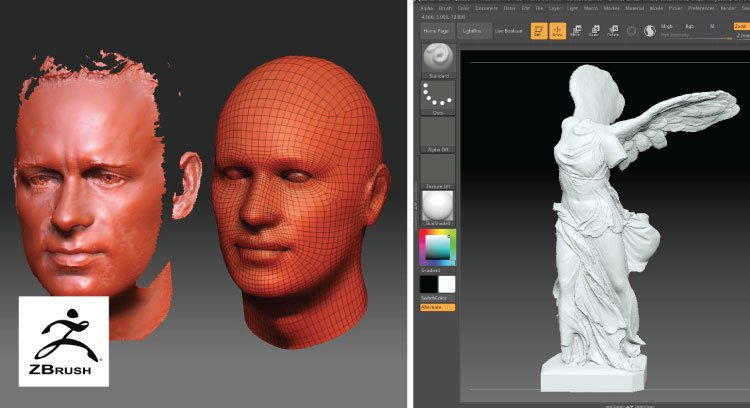Toggle the Zadd sculpt mode
750x408 pixels.
tap(741, 26)
